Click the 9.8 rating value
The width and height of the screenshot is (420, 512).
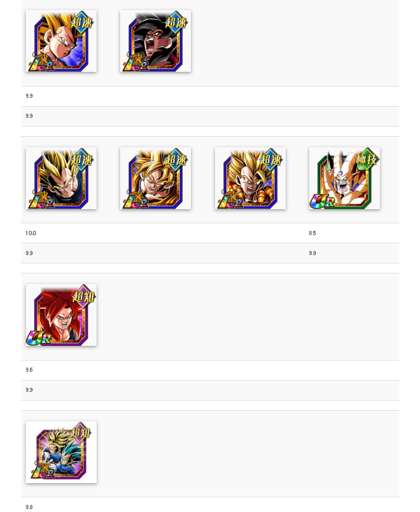29,507
